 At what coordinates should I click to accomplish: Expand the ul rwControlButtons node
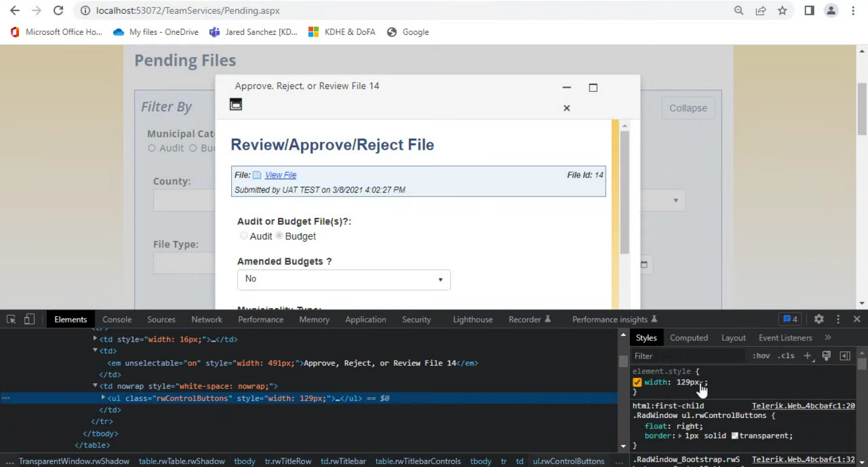[x=103, y=398]
